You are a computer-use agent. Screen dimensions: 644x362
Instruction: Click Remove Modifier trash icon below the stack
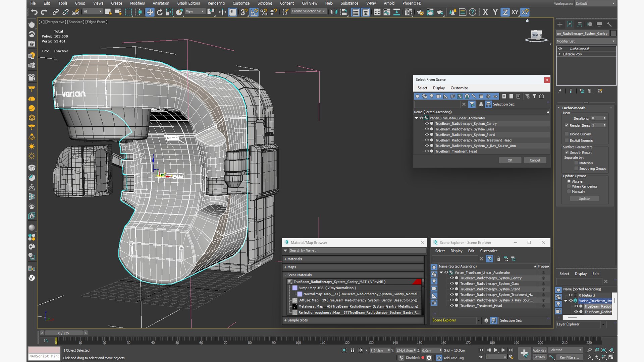click(x=589, y=91)
